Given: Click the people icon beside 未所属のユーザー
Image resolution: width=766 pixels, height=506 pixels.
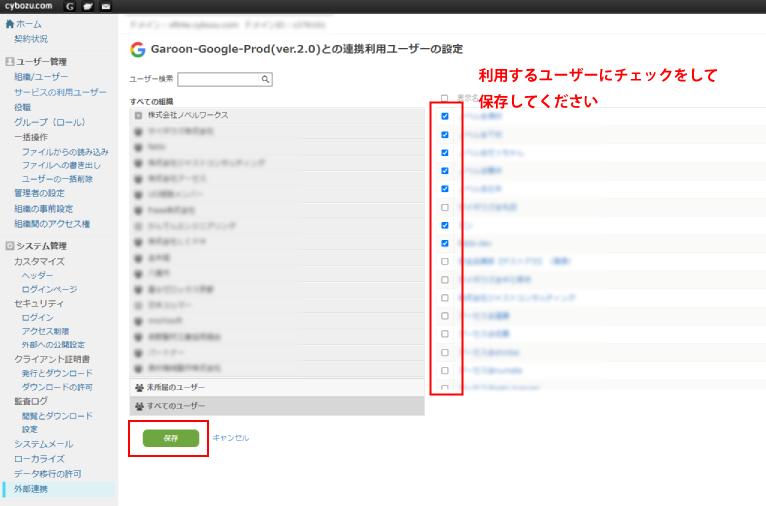Looking at the screenshot, I should [139, 387].
